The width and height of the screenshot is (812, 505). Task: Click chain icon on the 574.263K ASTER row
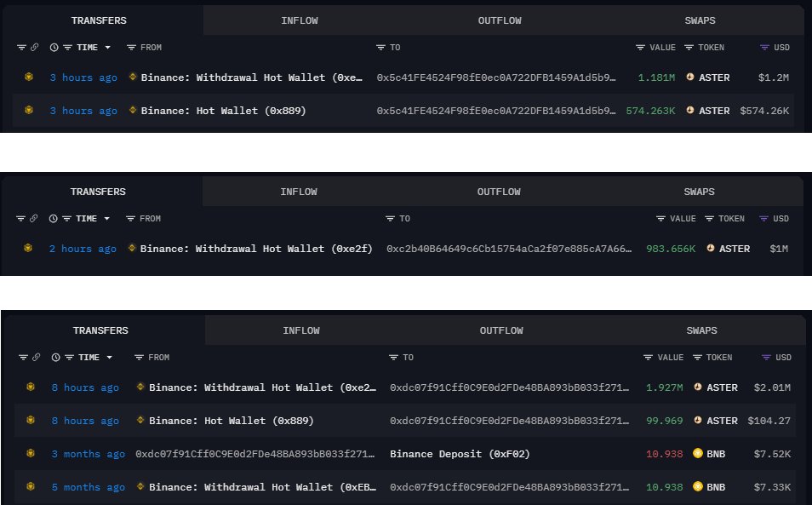tap(29, 110)
